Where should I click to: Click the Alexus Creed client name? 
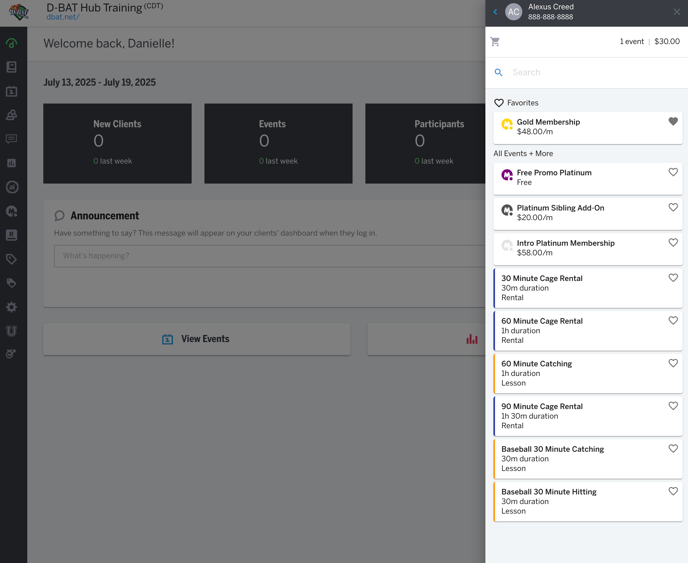click(x=551, y=7)
